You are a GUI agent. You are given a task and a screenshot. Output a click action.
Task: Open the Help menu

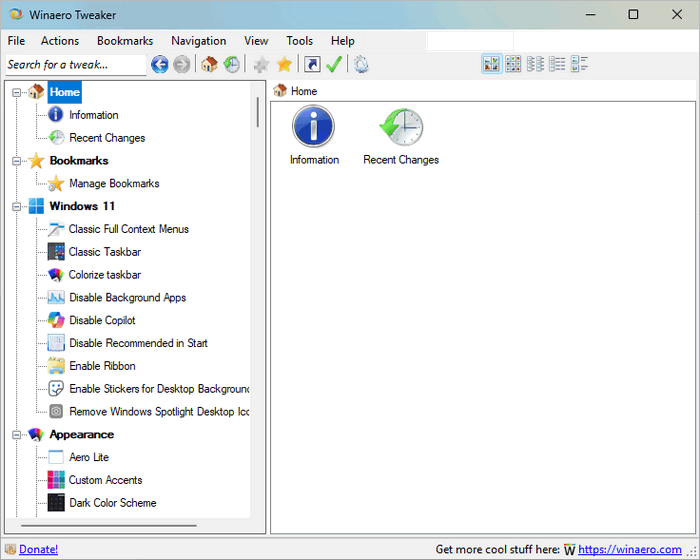click(342, 41)
